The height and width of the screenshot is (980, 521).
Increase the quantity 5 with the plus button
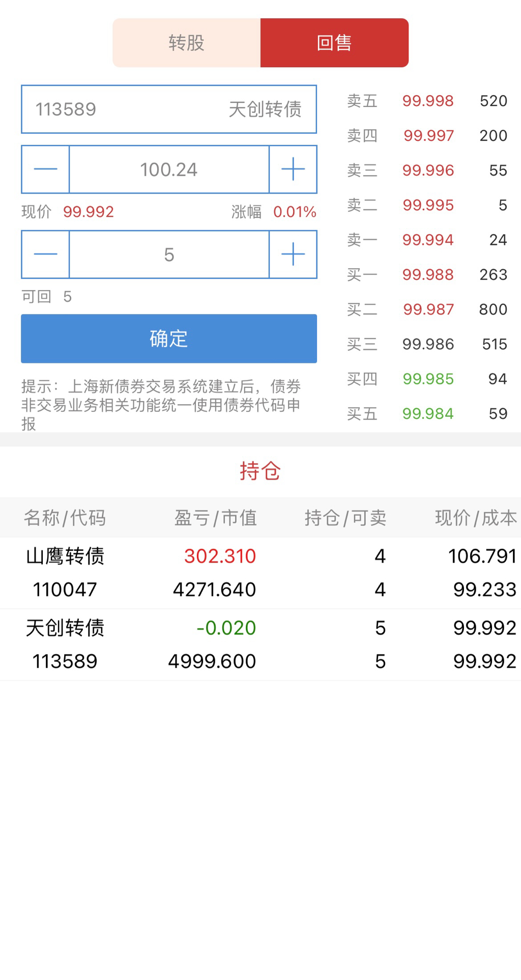point(293,254)
